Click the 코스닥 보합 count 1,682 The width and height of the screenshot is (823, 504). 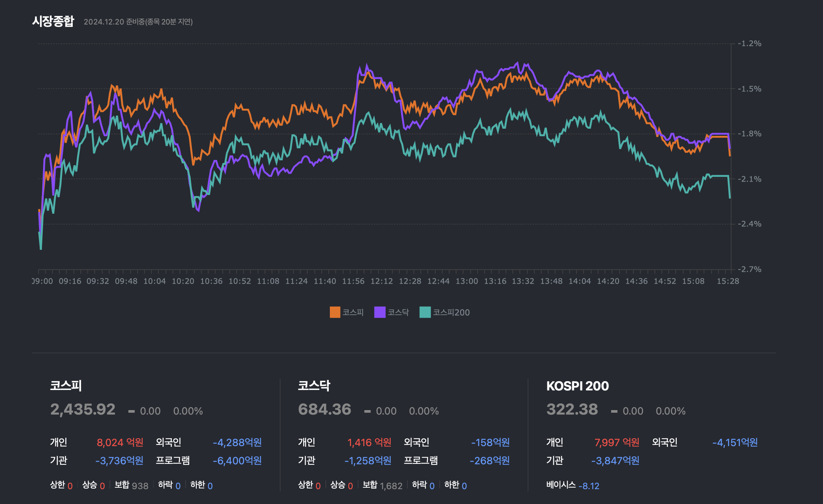click(x=391, y=486)
